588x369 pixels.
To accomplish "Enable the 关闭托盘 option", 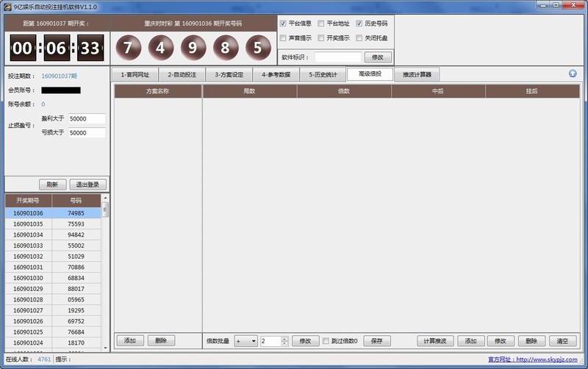I will 359,37.
